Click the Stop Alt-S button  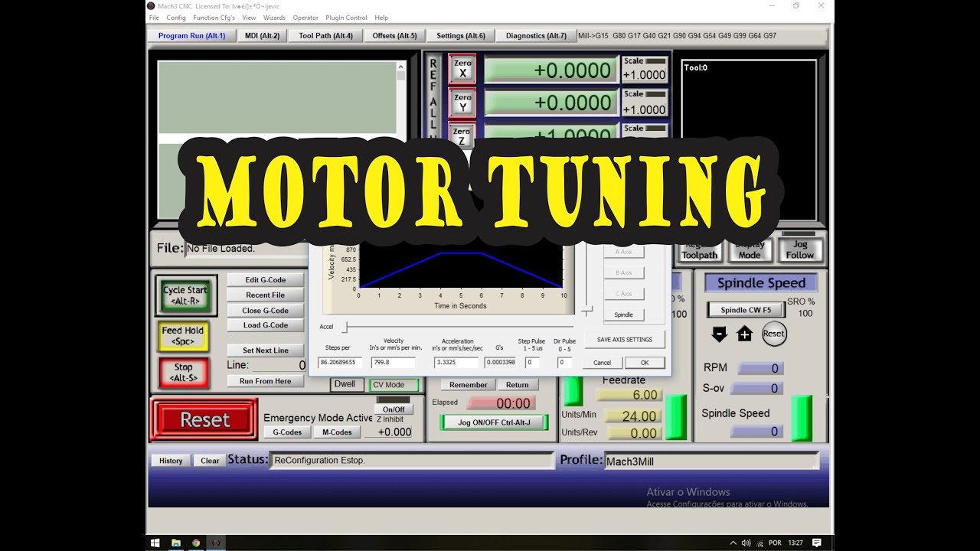(x=183, y=372)
